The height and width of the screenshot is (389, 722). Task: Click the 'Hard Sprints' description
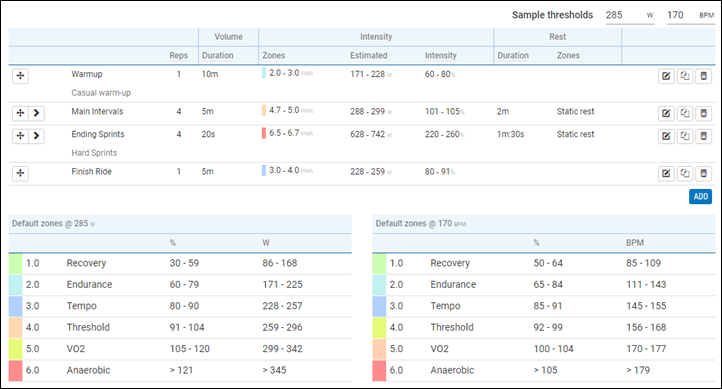point(94,153)
